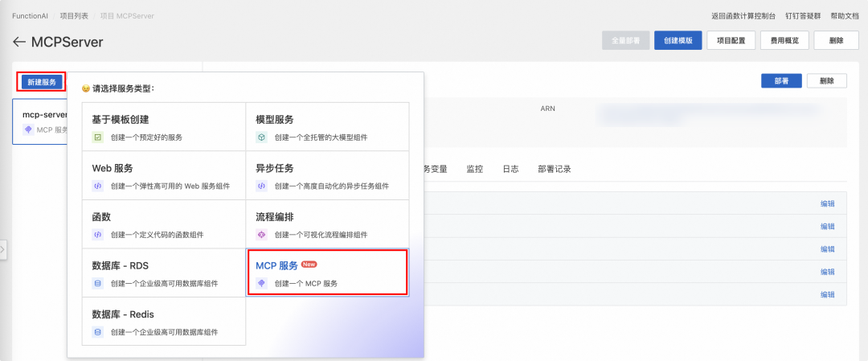Click the RDS database icon
The image size is (868, 361).
[98, 283]
